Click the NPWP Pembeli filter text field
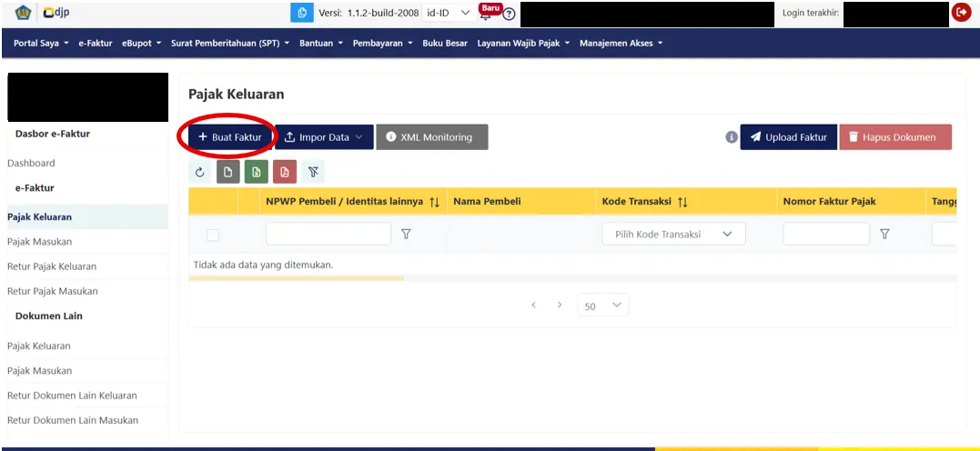This screenshot has height=451, width=980. click(x=328, y=235)
